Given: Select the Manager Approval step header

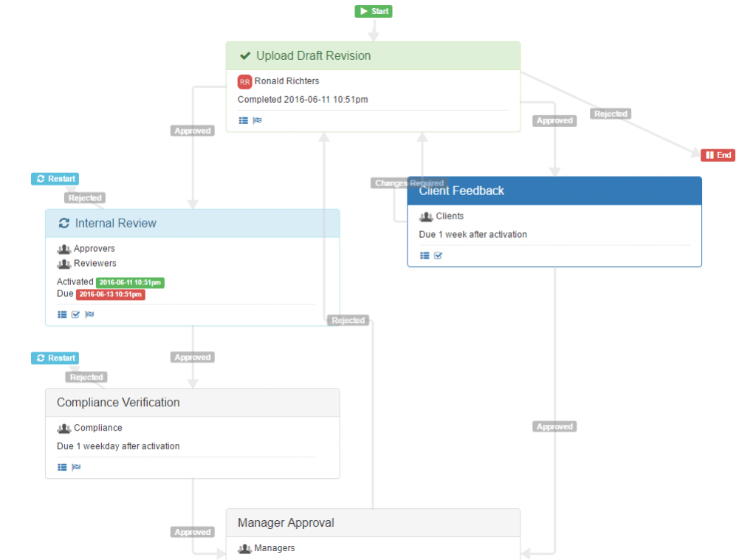Looking at the screenshot, I should [x=372, y=523].
